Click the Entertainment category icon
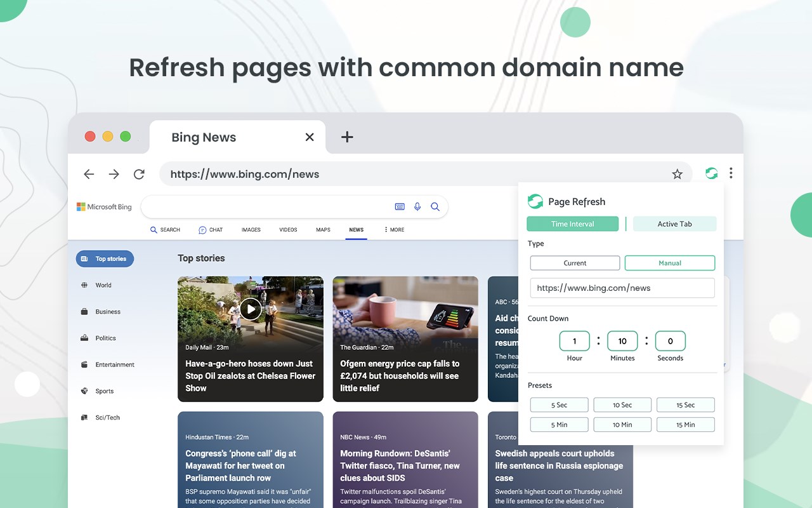 coord(84,364)
